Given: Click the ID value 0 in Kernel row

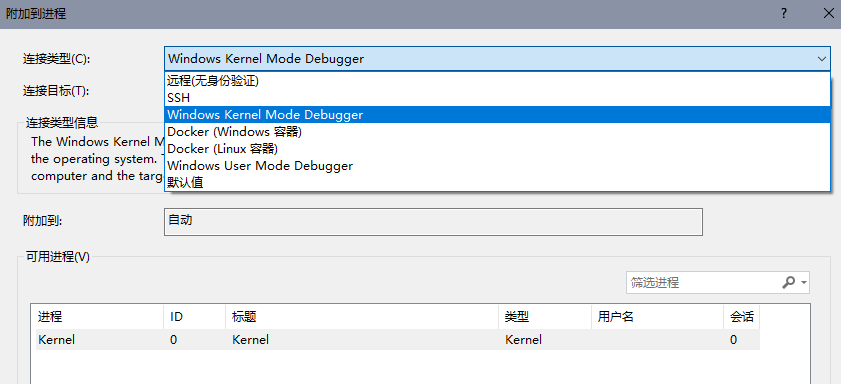Looking at the screenshot, I should pyautogui.click(x=173, y=339).
